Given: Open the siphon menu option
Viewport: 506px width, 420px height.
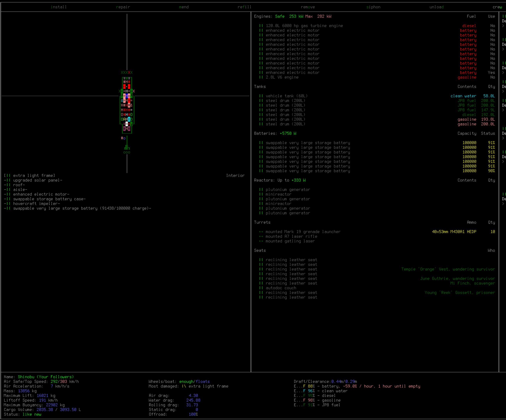Looking at the screenshot, I should pos(373,7).
